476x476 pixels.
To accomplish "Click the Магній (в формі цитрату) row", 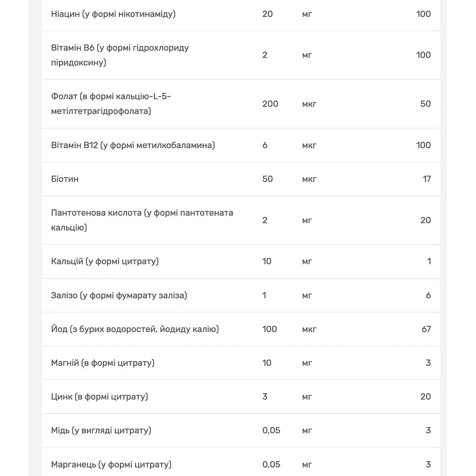I will click(241, 363).
